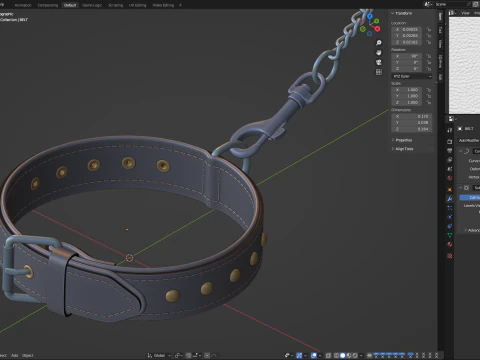
Task: Open the shading options dropdown arrow
Action: [x=361, y=355]
